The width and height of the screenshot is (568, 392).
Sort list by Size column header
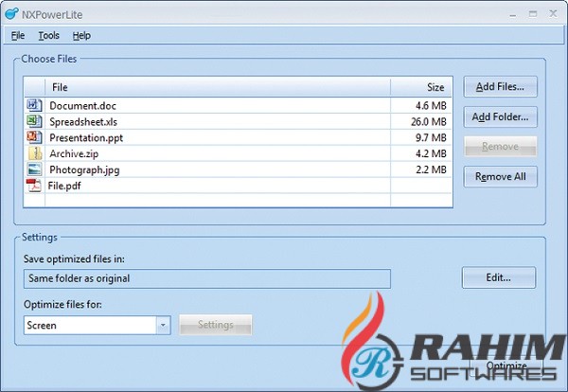tap(421, 87)
